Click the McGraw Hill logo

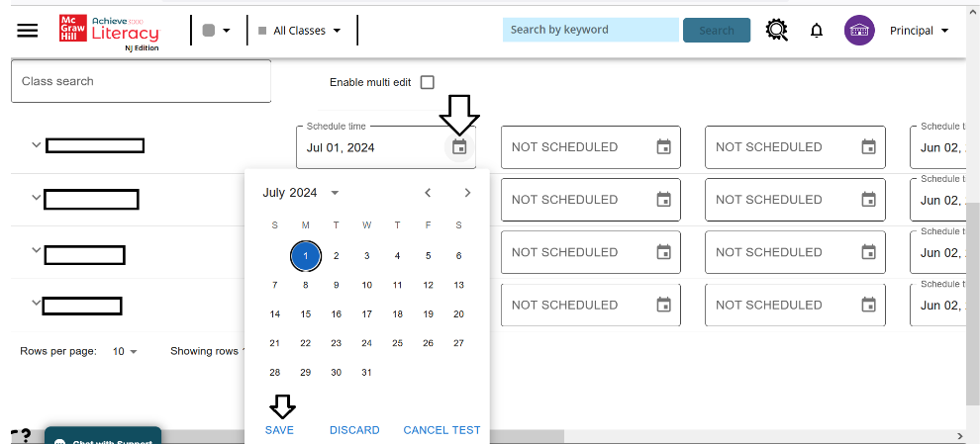[x=73, y=28]
